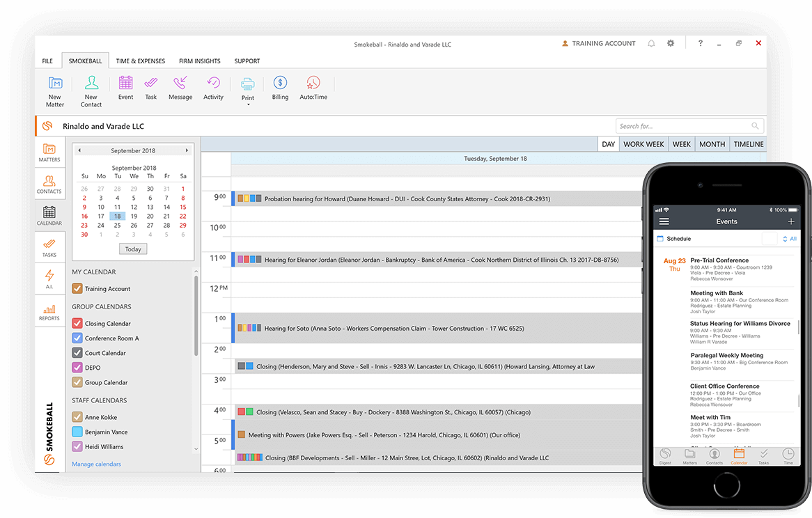Toggle Anne Kokke staff calendar checkbox
This screenshot has height=518, width=812.
[77, 416]
